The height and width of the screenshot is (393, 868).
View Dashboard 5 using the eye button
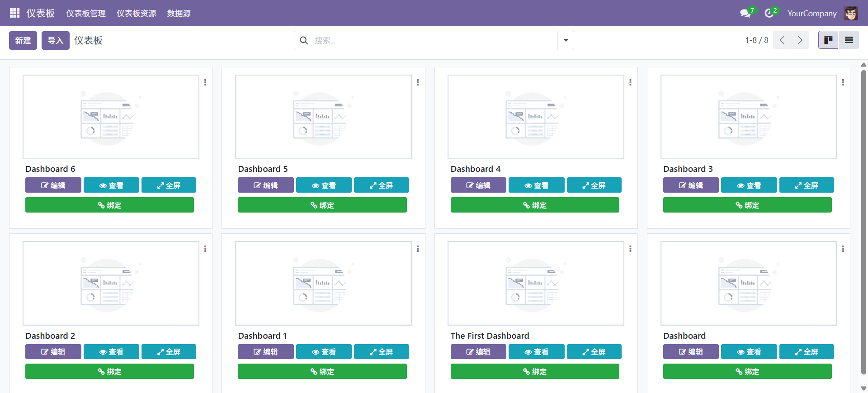pos(324,185)
